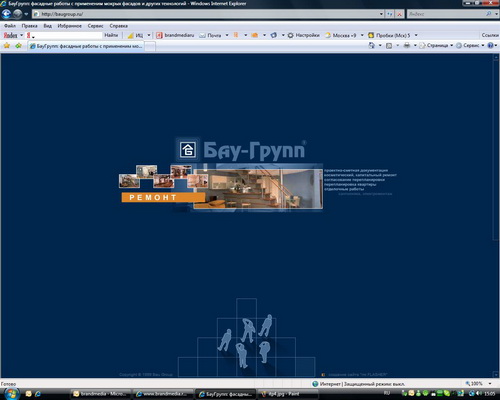
Task: Launch Internet Explorer from Quick Launch
Action: click(x=38, y=394)
